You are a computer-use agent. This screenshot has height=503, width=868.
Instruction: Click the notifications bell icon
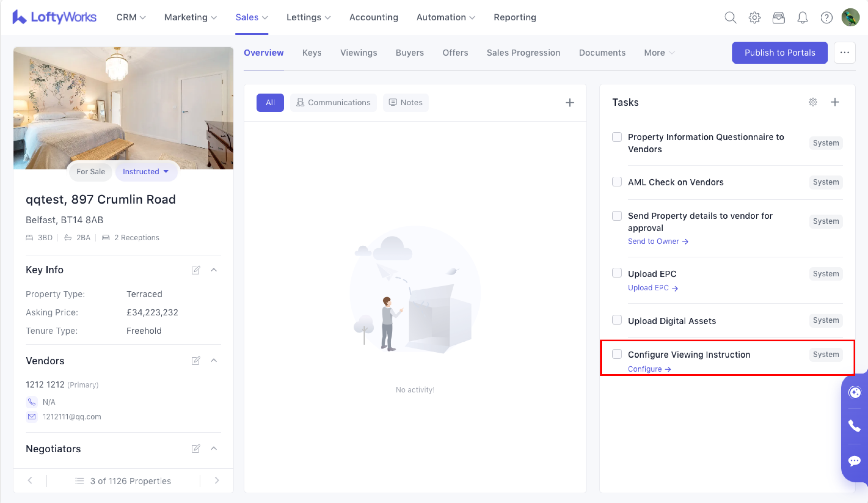click(802, 17)
